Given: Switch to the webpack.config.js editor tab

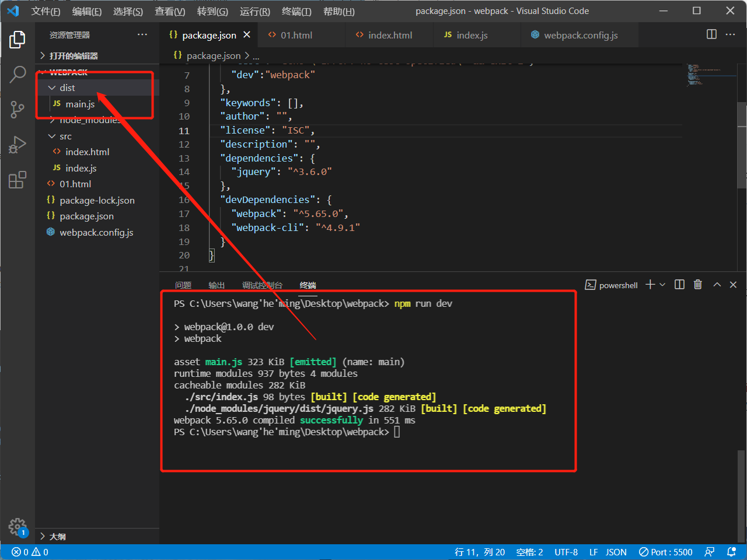Looking at the screenshot, I should click(x=580, y=35).
